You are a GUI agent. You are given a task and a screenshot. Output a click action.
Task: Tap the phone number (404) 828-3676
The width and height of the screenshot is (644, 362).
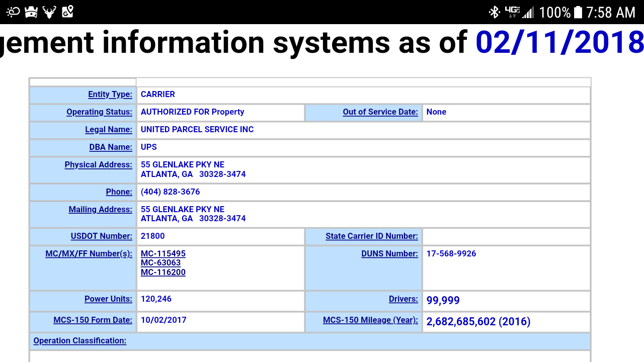[x=171, y=192]
